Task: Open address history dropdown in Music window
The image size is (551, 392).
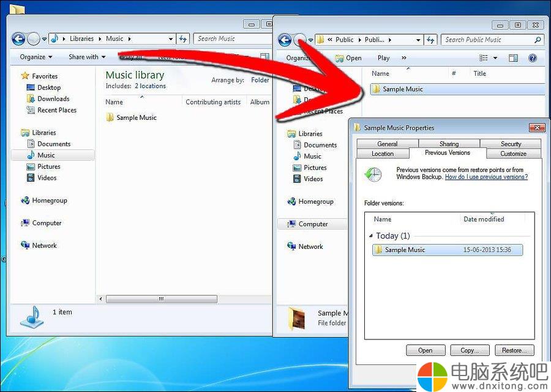Action: click(170, 39)
